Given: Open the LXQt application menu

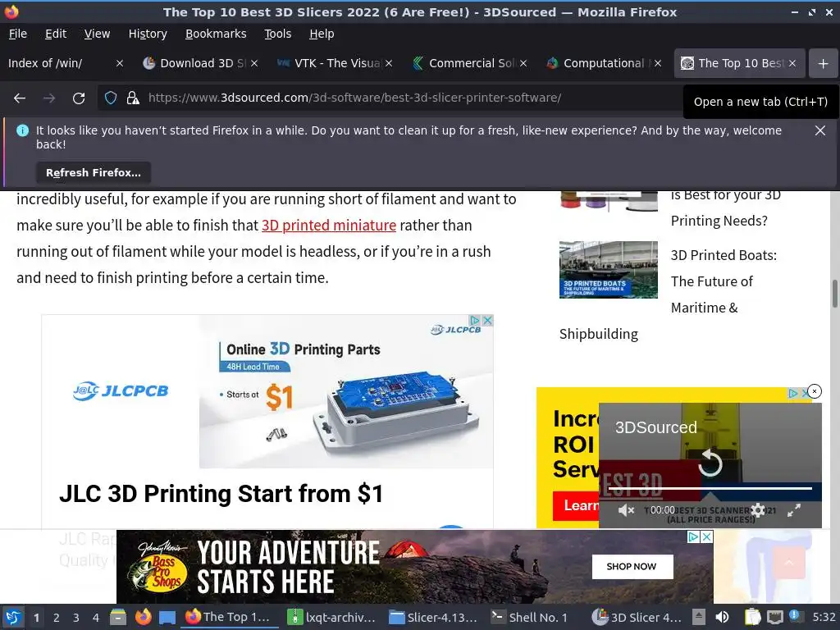Looking at the screenshot, I should tap(13, 617).
